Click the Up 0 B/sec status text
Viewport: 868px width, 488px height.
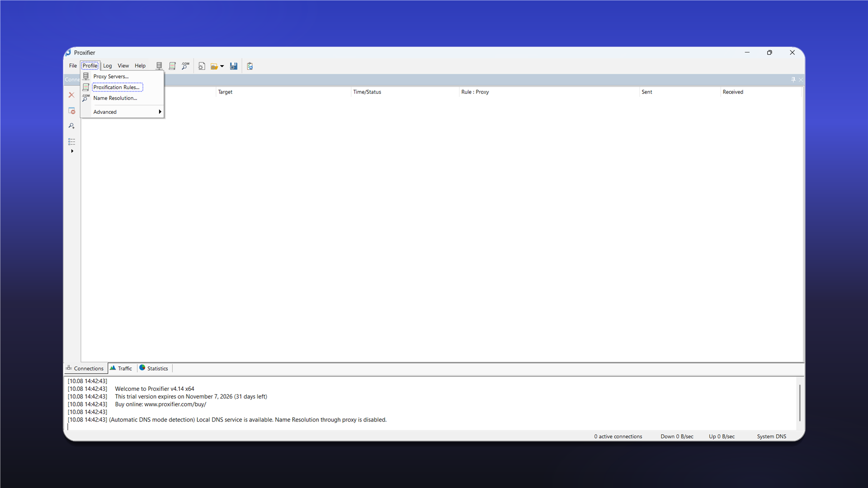tap(722, 436)
